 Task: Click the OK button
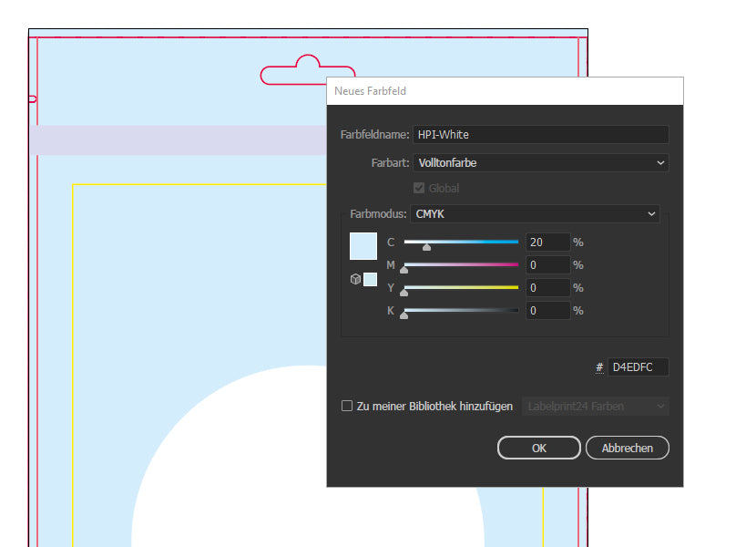point(538,448)
